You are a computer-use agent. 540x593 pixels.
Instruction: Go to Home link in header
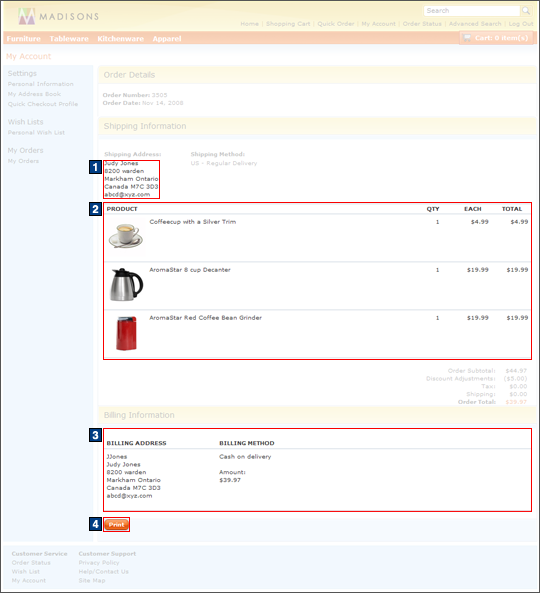pos(250,24)
